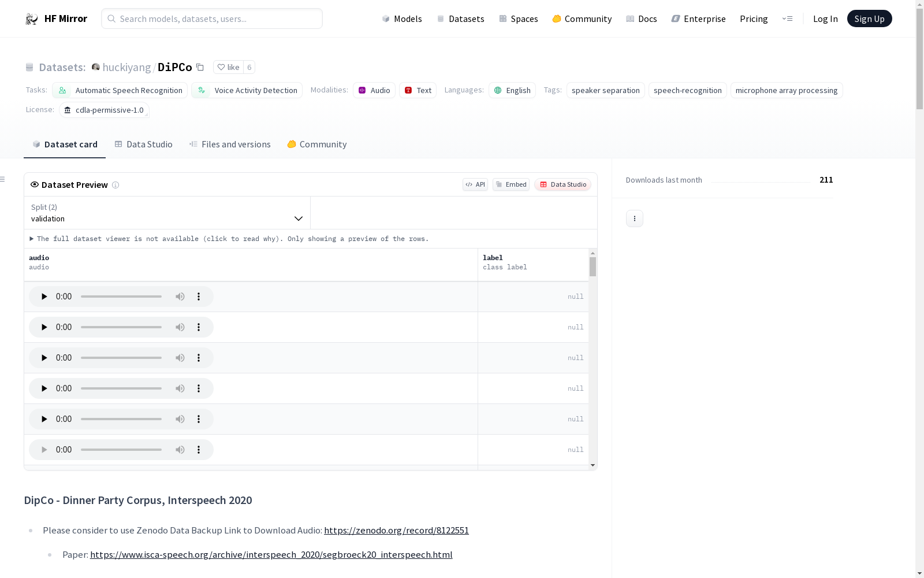Image resolution: width=924 pixels, height=578 pixels.
Task: Play the second audio row
Action: (44, 327)
